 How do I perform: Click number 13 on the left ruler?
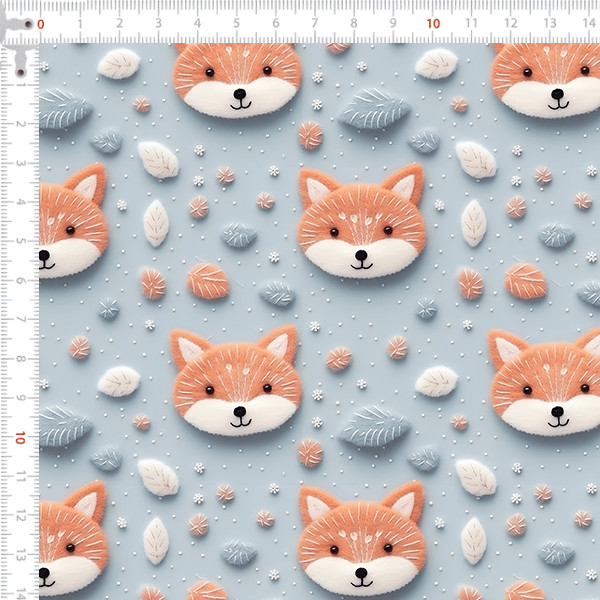20,556
